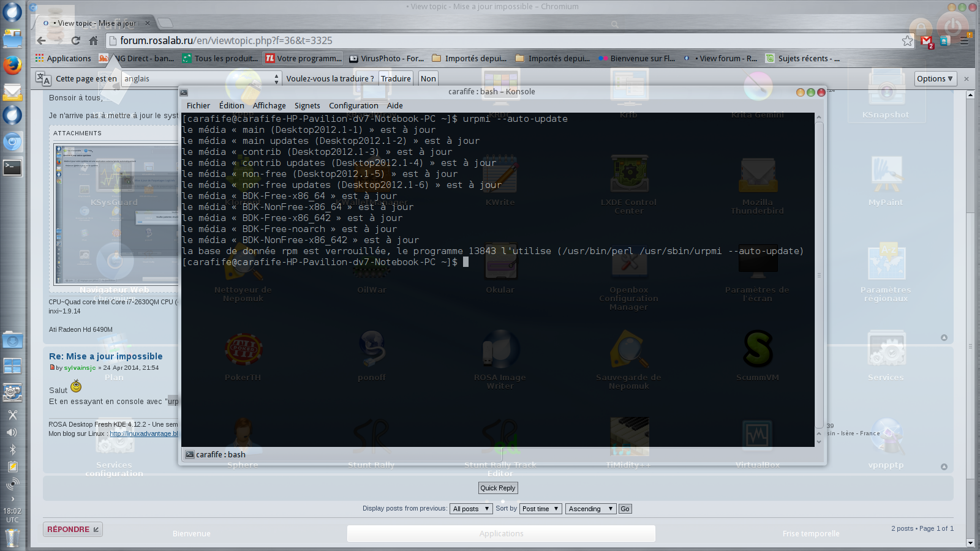Open the Votre programm... bookmark
The height and width of the screenshot is (551, 980).
[x=304, y=58]
